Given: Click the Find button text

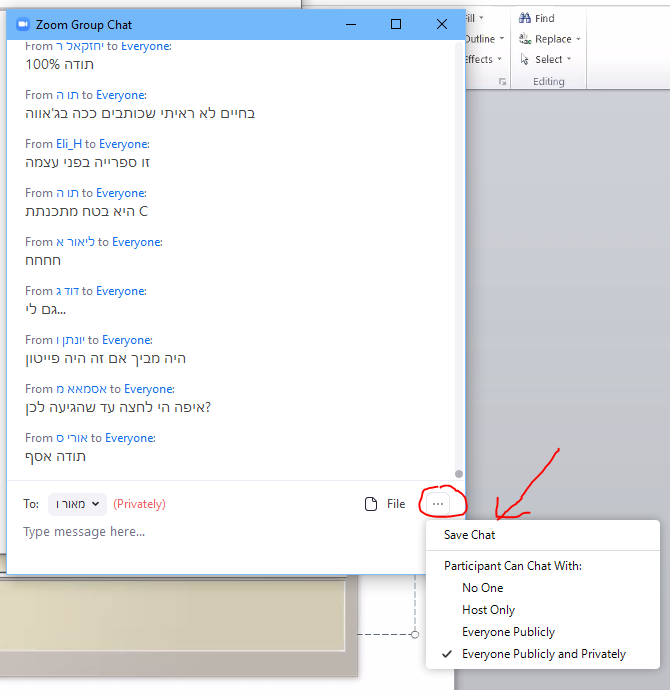Looking at the screenshot, I should point(545,18).
